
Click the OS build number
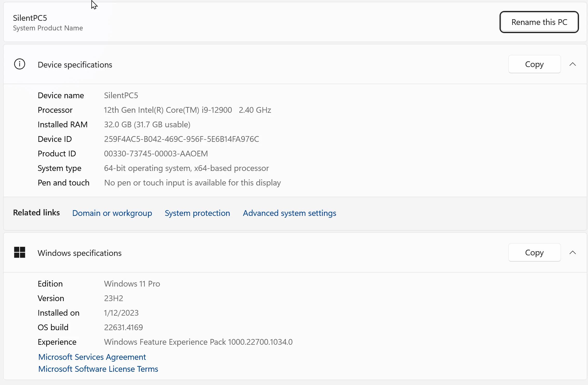point(123,327)
